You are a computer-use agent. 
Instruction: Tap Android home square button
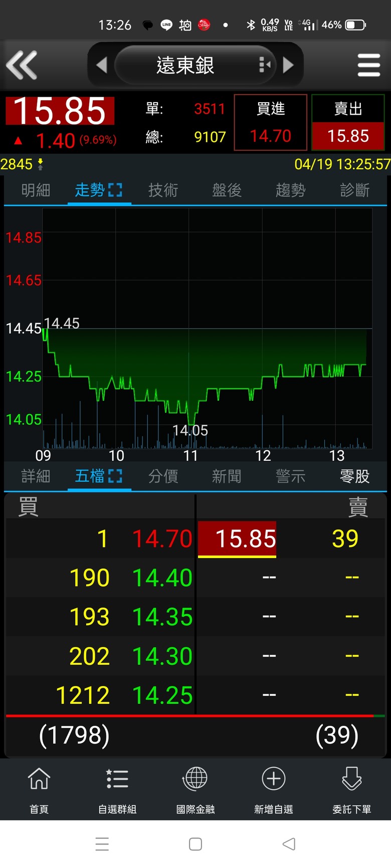[195, 844]
